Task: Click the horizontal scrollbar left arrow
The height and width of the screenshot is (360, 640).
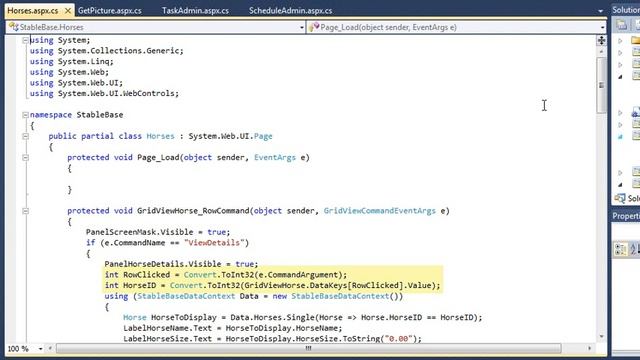Action: tap(50, 349)
